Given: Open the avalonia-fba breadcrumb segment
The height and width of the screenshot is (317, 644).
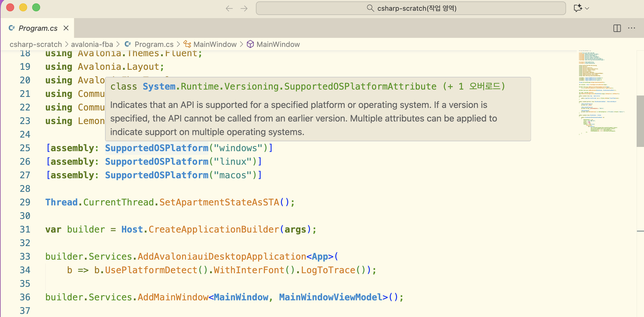Looking at the screenshot, I should 92,44.
